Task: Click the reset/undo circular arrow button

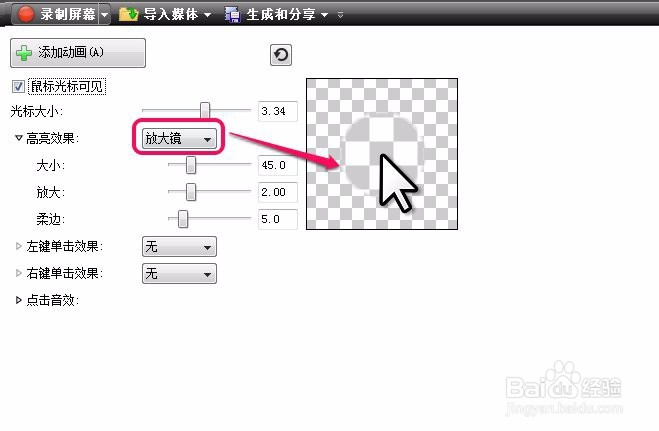Action: (x=281, y=55)
